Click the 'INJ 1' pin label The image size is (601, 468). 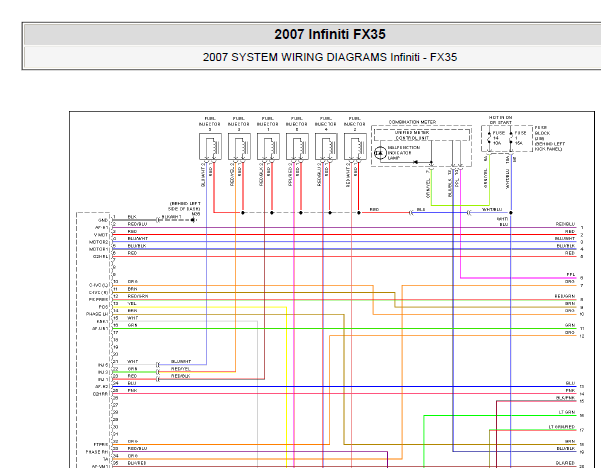click(103, 379)
